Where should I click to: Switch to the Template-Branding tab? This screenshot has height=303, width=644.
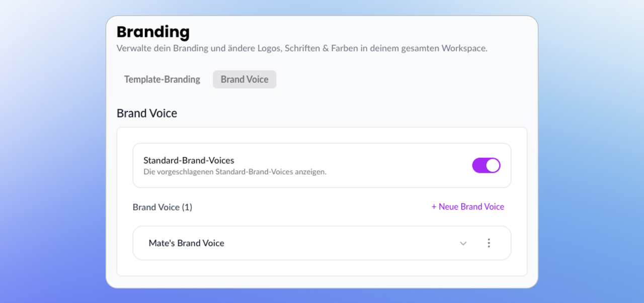pos(162,79)
